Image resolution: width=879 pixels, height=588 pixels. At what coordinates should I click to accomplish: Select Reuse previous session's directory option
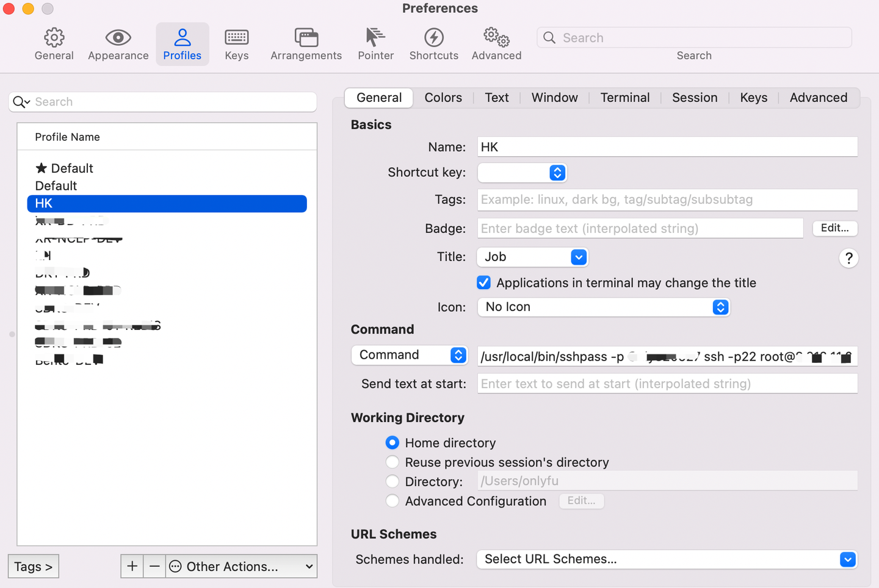click(x=392, y=462)
